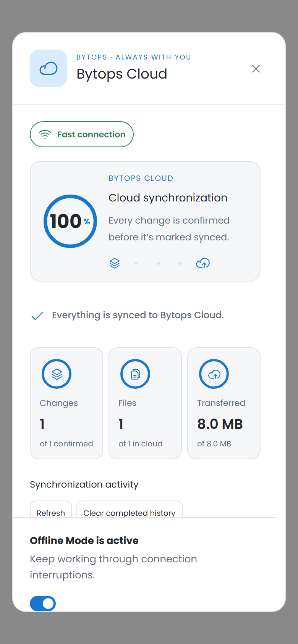The image size is (298, 644).
Task: Click 'Synchronization activity' heading
Action: [x=84, y=485]
